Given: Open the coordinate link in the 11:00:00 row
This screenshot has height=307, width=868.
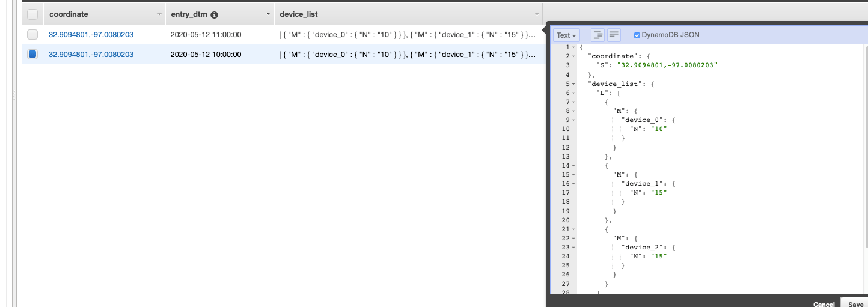Looking at the screenshot, I should click(x=91, y=35).
